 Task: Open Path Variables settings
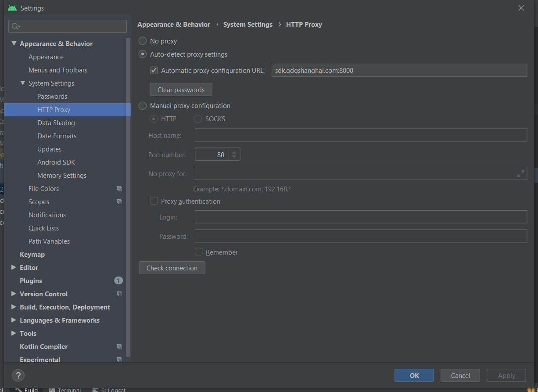(49, 241)
